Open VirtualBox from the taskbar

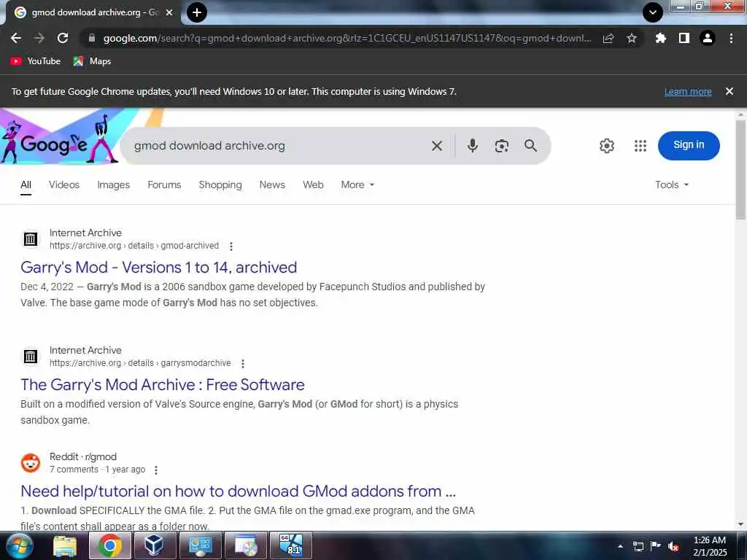pyautogui.click(x=155, y=545)
